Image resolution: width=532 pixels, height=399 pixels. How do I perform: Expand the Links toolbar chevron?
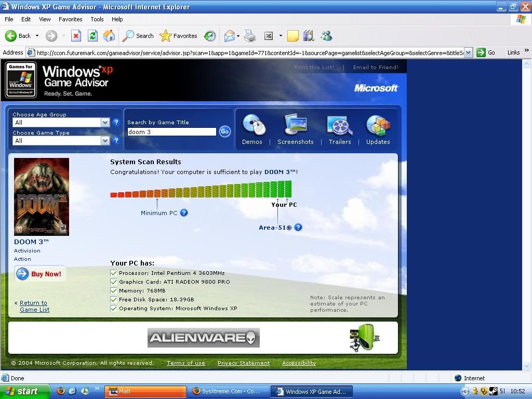527,50
